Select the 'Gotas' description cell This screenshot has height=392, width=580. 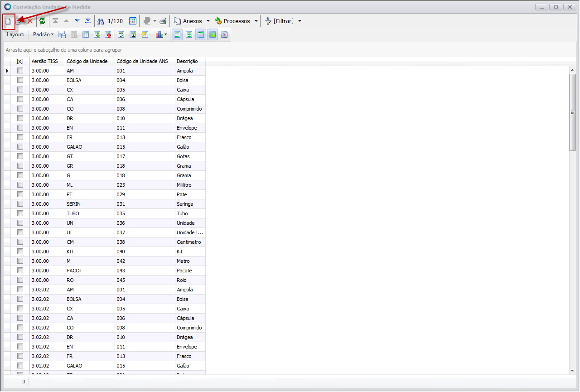(190, 156)
